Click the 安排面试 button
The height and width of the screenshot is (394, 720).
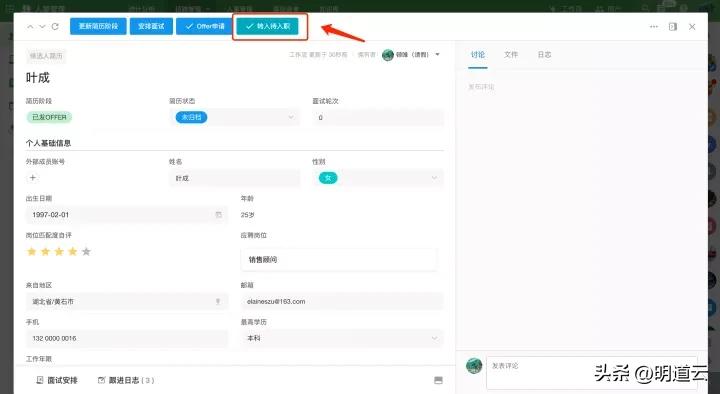click(x=151, y=26)
